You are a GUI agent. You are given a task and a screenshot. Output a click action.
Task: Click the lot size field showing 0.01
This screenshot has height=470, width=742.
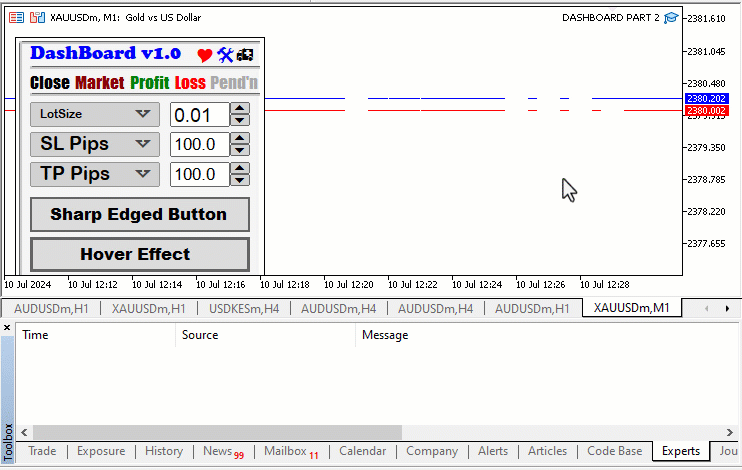200,115
